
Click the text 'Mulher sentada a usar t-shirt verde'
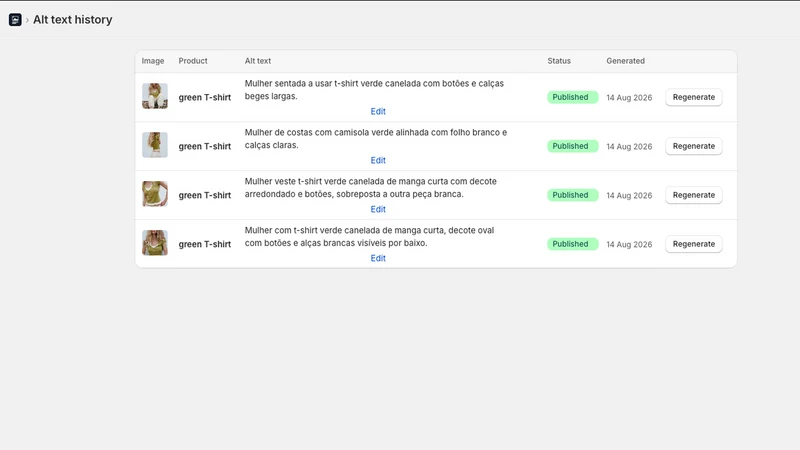[x=314, y=83]
